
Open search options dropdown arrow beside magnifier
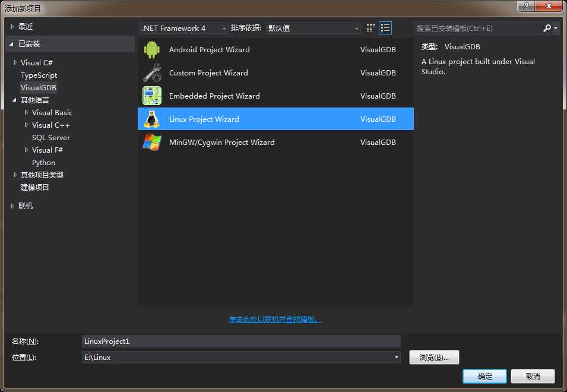coord(556,28)
